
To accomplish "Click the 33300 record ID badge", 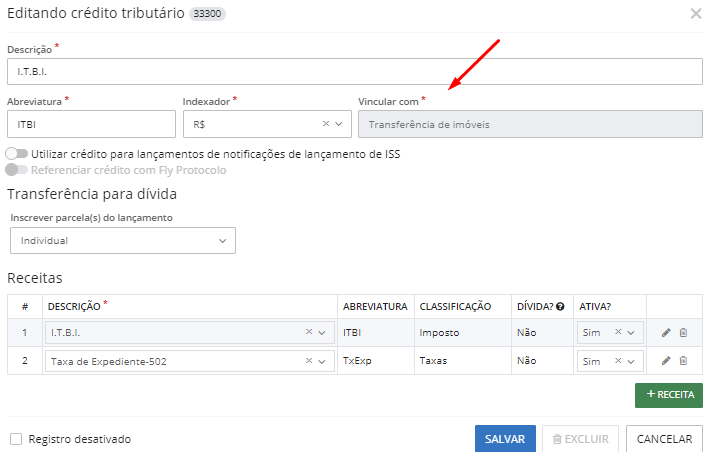I will [x=207, y=14].
